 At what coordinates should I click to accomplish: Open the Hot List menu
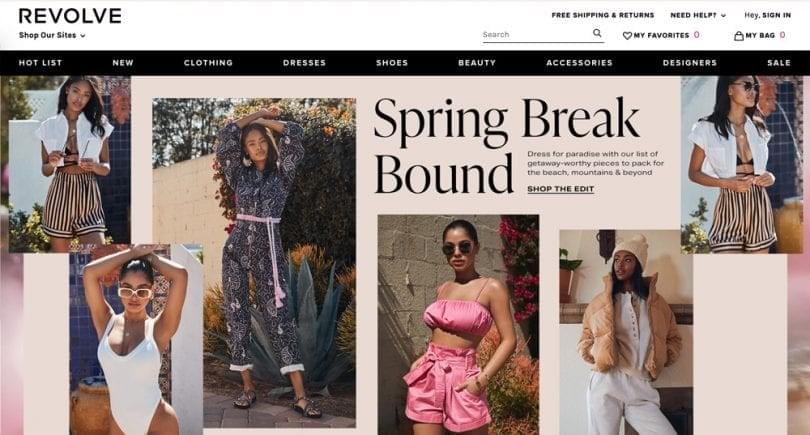click(x=40, y=63)
